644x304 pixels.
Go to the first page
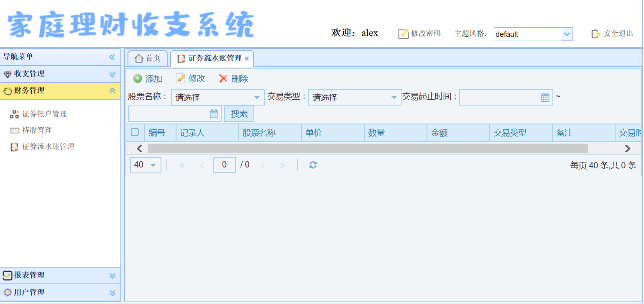pyautogui.click(x=182, y=165)
